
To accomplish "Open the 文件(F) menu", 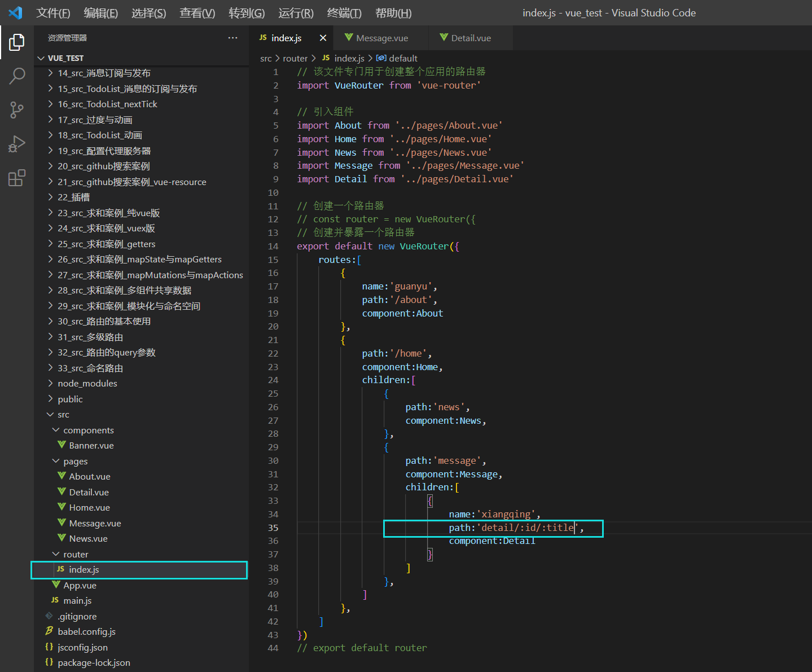I will [x=53, y=13].
